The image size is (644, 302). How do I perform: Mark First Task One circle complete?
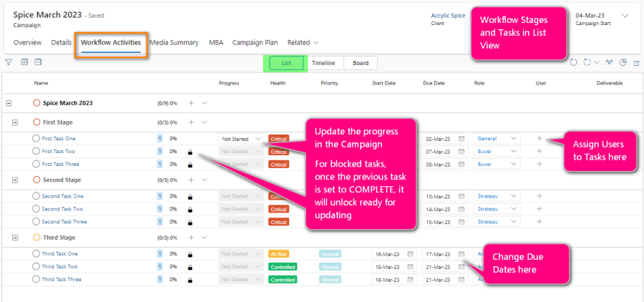[x=36, y=138]
